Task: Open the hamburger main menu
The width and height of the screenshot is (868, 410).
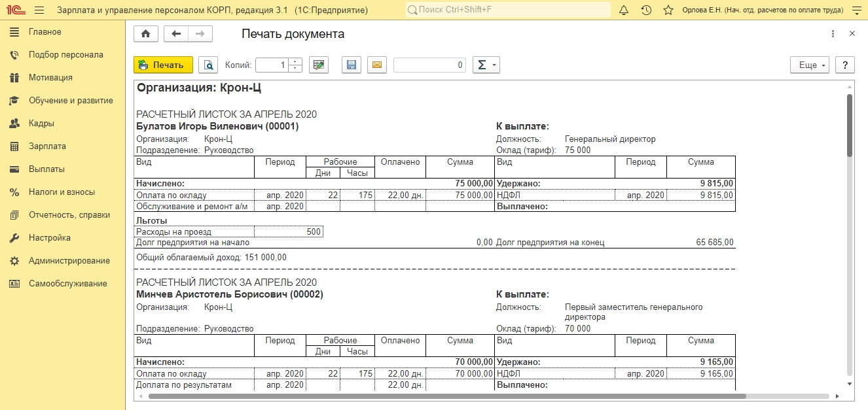Action: [39, 10]
